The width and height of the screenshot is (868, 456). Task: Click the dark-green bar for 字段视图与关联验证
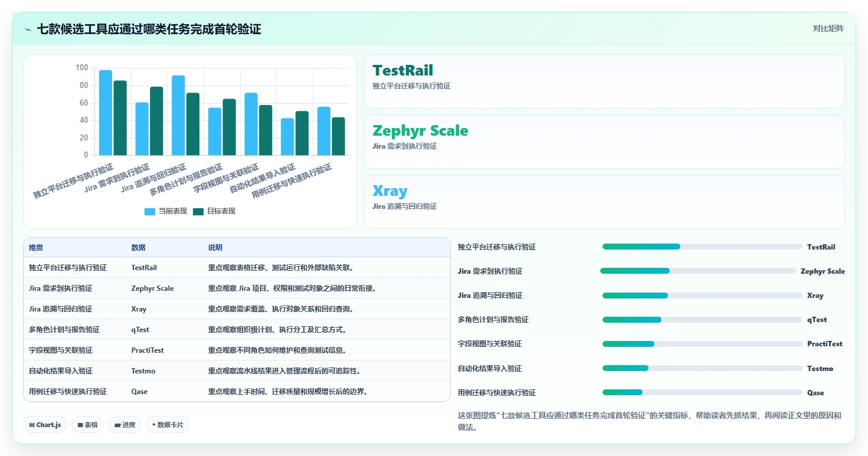pos(266,130)
